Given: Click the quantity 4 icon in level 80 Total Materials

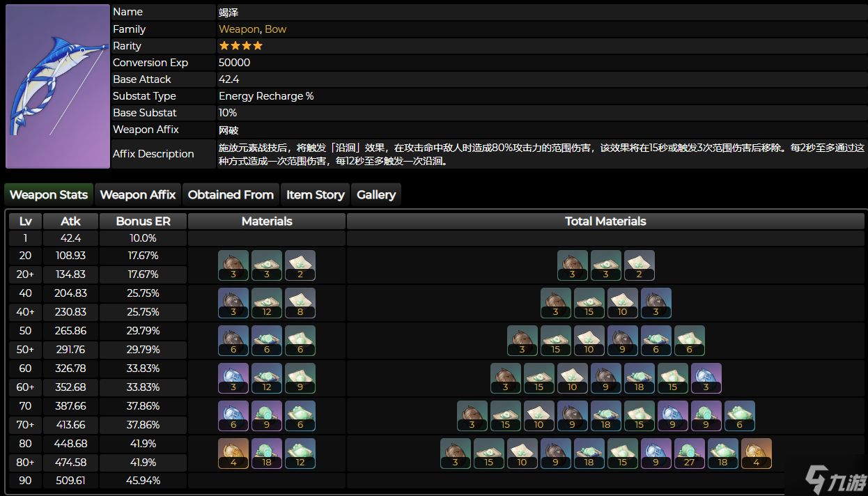Looking at the screenshot, I should click(x=757, y=454).
